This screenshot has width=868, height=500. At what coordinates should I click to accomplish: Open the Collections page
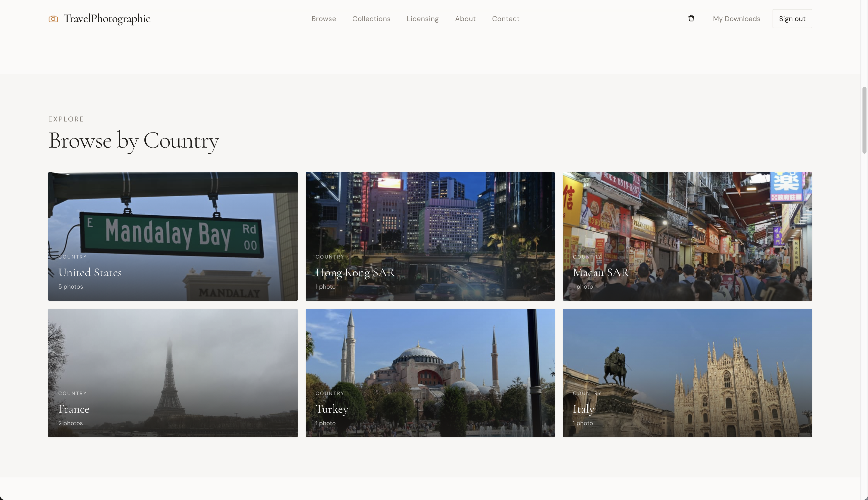point(371,19)
